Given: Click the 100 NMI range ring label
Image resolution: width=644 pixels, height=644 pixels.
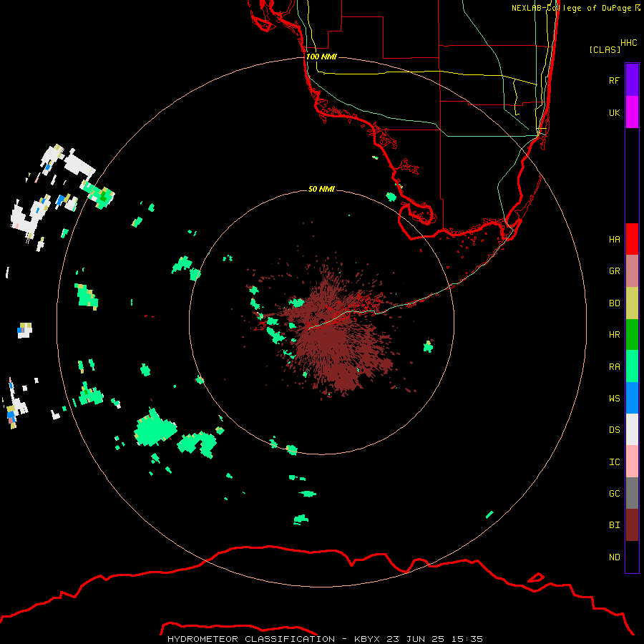Looking at the screenshot, I should tap(321, 57).
